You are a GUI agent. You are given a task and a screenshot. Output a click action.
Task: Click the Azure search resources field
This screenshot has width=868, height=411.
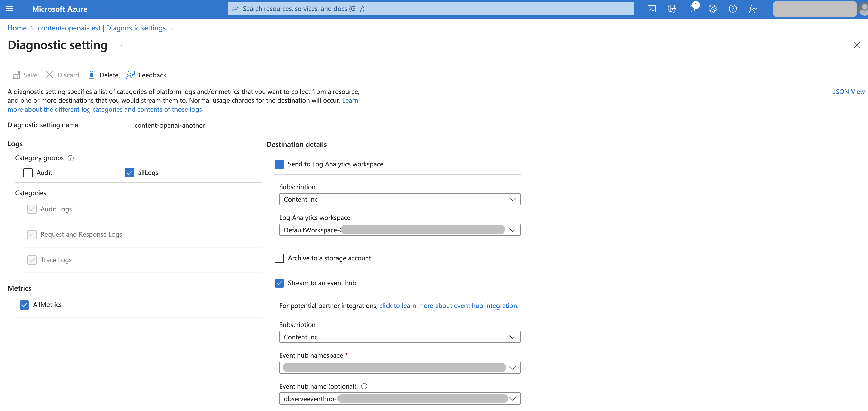pos(430,9)
